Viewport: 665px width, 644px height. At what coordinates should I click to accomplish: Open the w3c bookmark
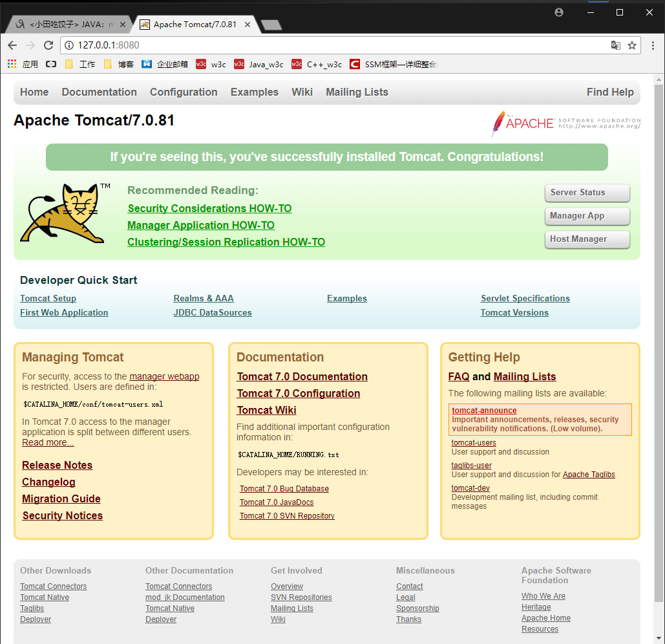(x=211, y=64)
